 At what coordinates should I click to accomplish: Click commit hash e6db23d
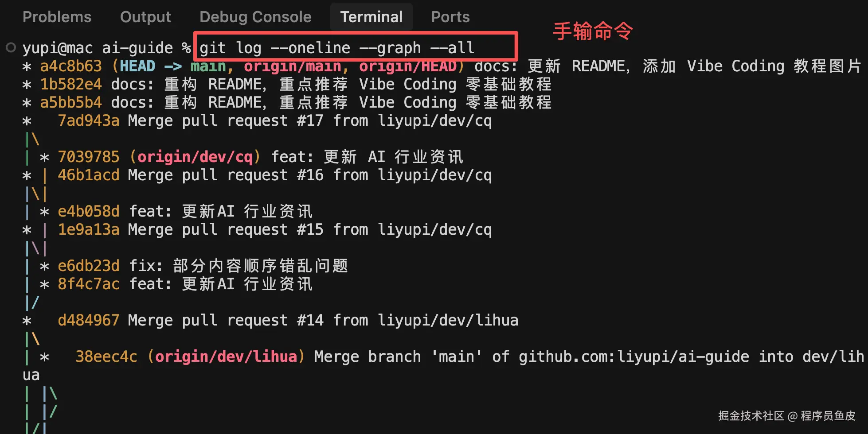[89, 266]
